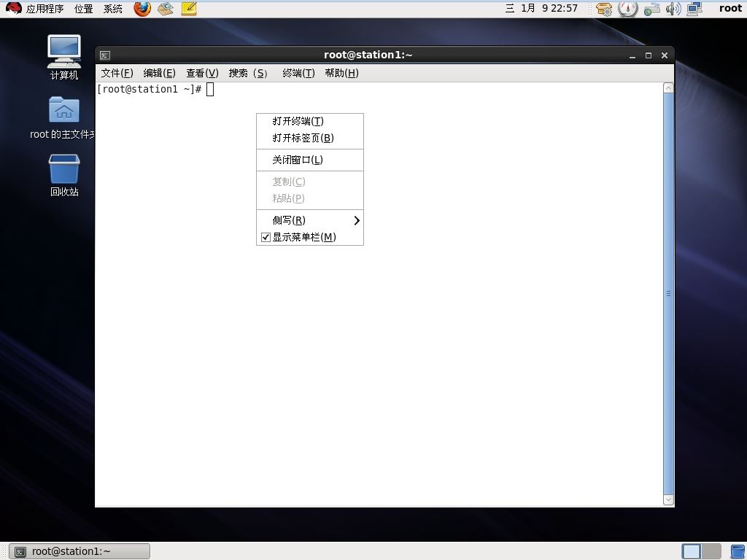This screenshot has width=747, height=560.
Task: Click the network connection tray icon
Action: (x=651, y=9)
